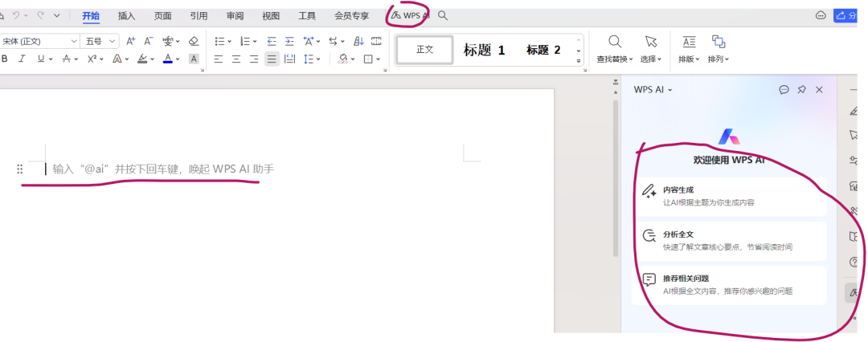Image resolution: width=868 pixels, height=342 pixels.
Task: Center align the paragraph
Action: pyautogui.click(x=236, y=59)
